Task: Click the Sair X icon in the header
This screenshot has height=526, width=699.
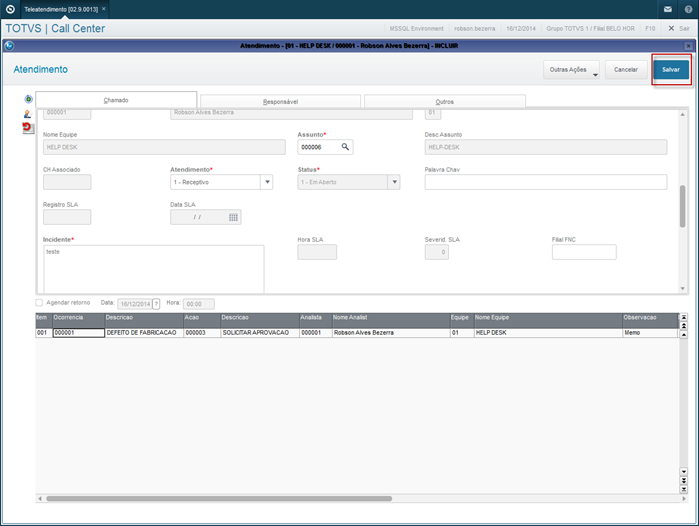Action: (x=671, y=28)
